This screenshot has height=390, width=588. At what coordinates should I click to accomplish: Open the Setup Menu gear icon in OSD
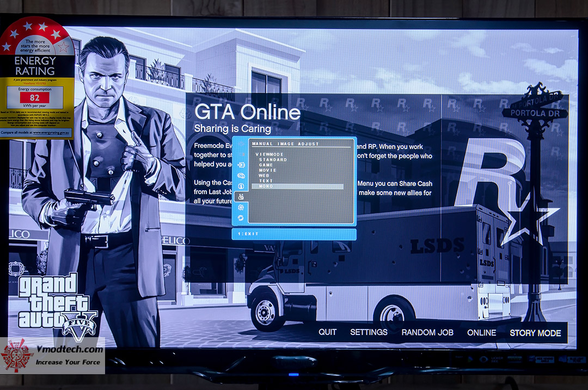pos(241,208)
